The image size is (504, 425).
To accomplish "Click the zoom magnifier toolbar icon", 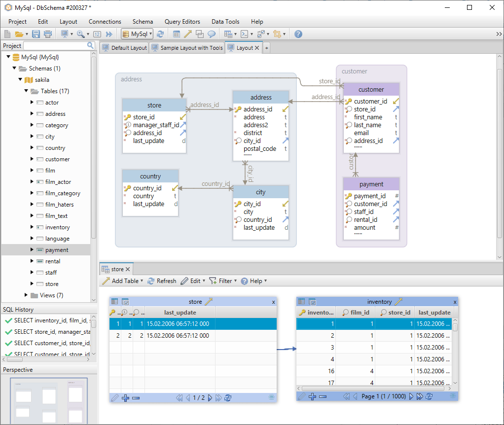I will point(81,34).
